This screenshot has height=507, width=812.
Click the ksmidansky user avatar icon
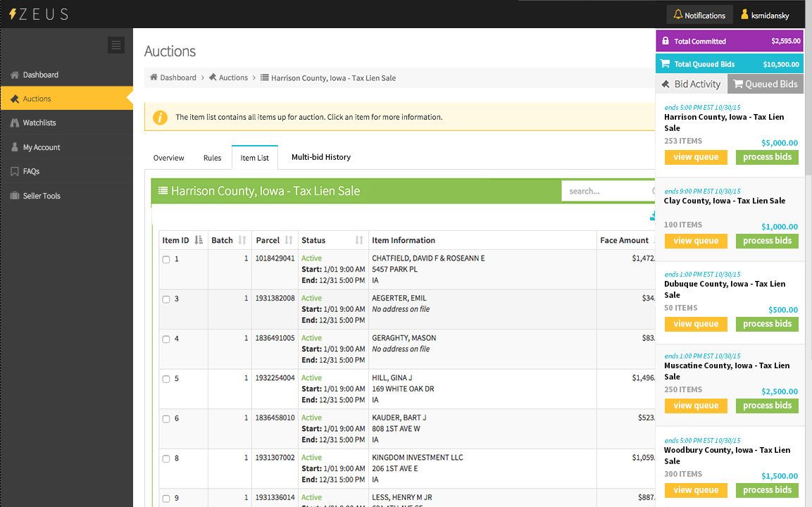click(744, 15)
